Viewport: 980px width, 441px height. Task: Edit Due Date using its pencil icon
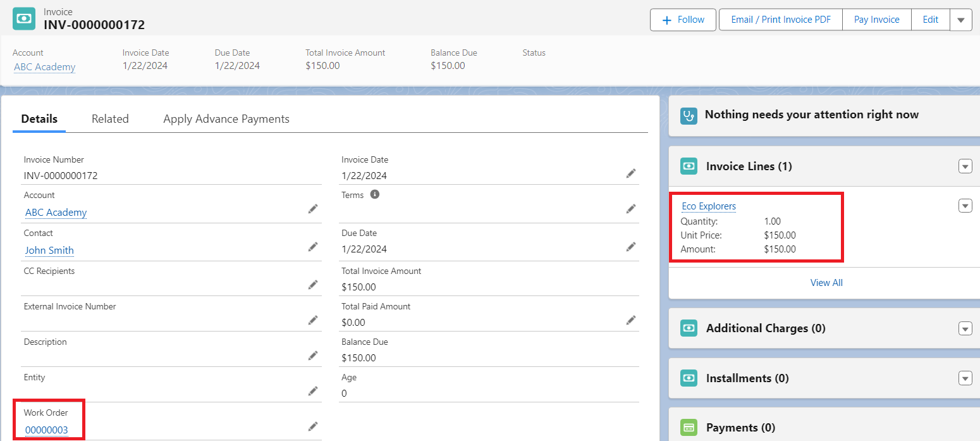630,246
